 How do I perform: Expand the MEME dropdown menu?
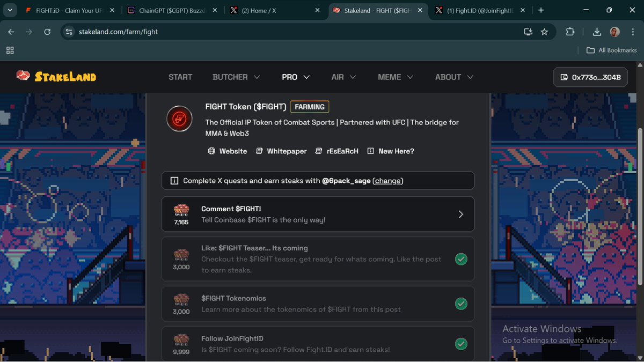pos(396,77)
